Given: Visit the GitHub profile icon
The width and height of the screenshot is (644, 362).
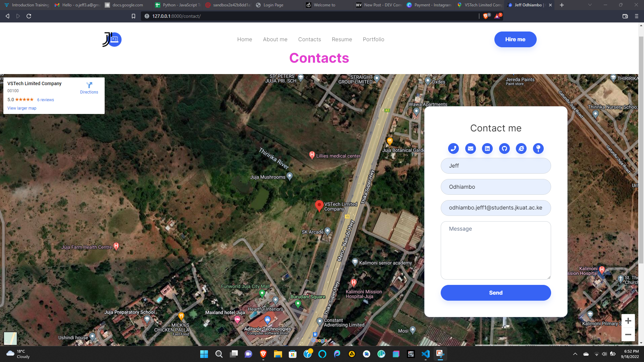Looking at the screenshot, I should [504, 148].
